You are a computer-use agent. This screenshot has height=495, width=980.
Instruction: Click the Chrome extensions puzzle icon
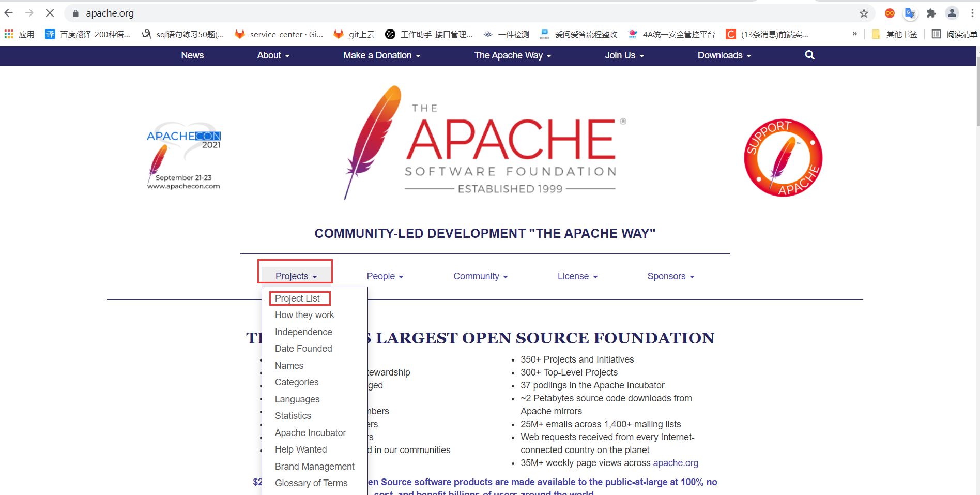click(931, 13)
